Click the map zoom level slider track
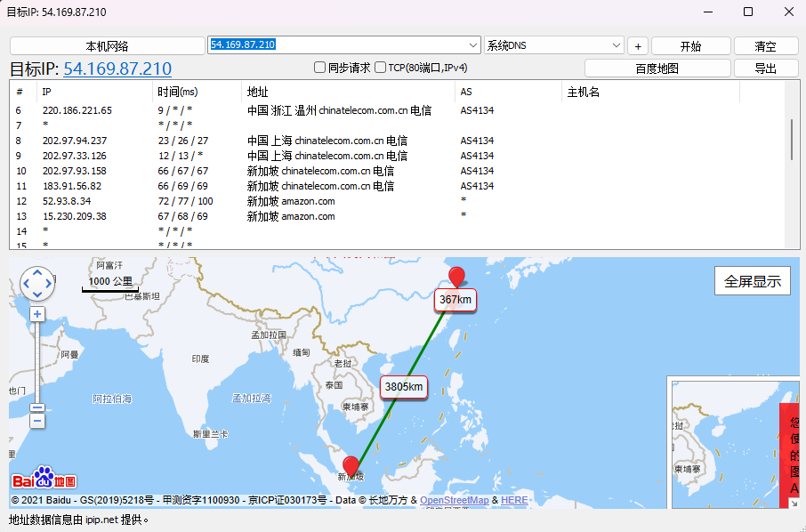806x532 pixels. coord(37,360)
